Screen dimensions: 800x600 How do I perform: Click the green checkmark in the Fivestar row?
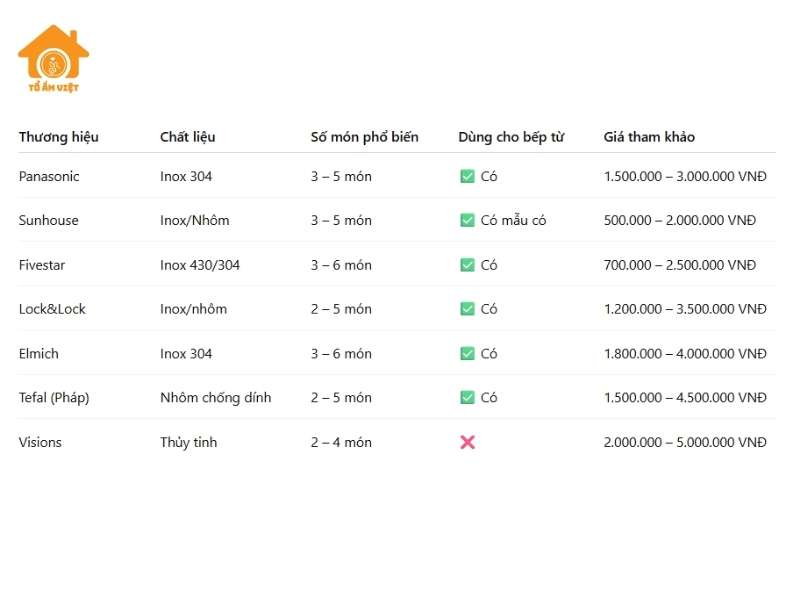point(467,265)
